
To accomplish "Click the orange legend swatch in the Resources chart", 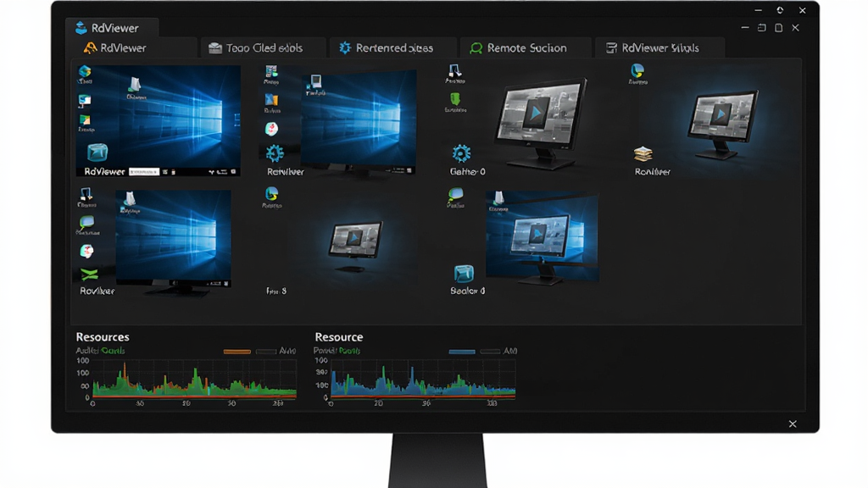I will (x=237, y=352).
